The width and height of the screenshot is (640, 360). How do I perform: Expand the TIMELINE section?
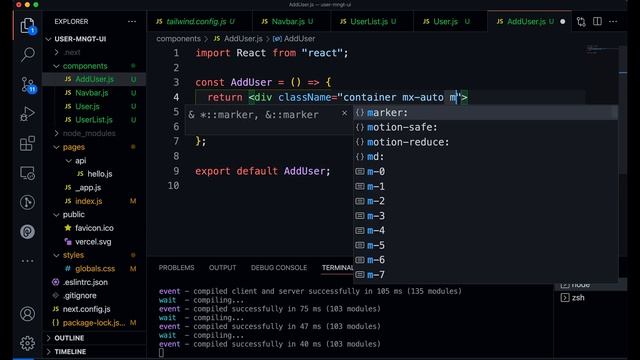tap(66, 351)
